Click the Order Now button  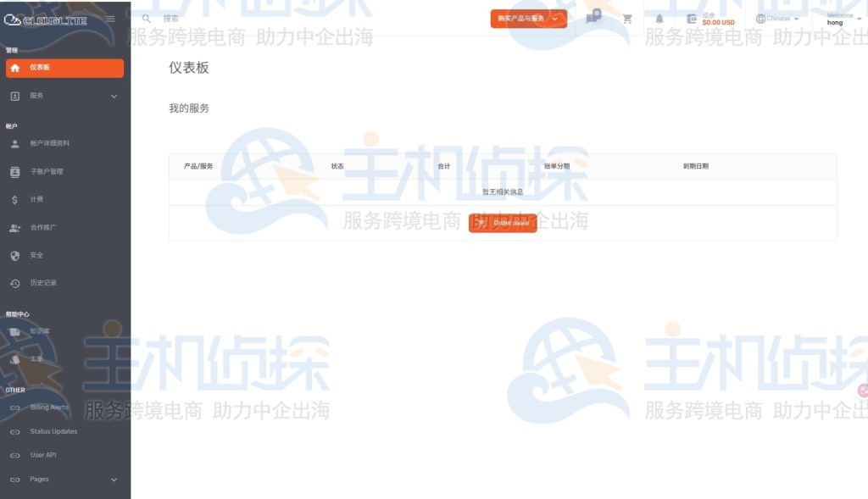(x=503, y=223)
